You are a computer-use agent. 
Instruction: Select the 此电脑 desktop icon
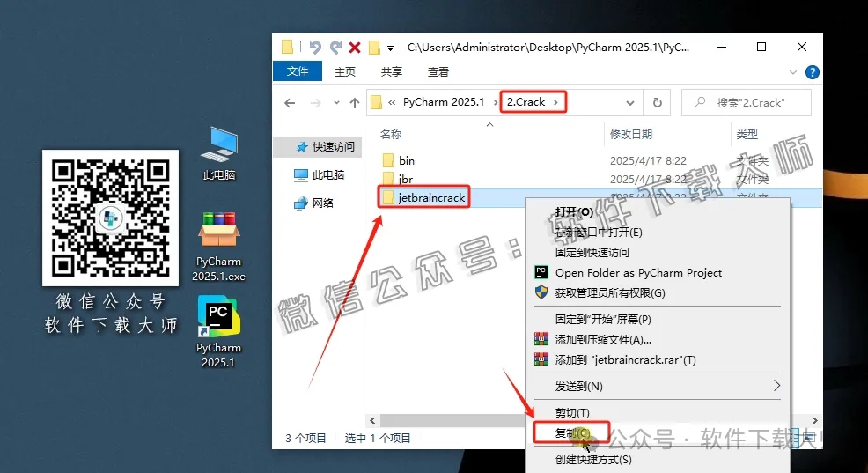coord(219,154)
